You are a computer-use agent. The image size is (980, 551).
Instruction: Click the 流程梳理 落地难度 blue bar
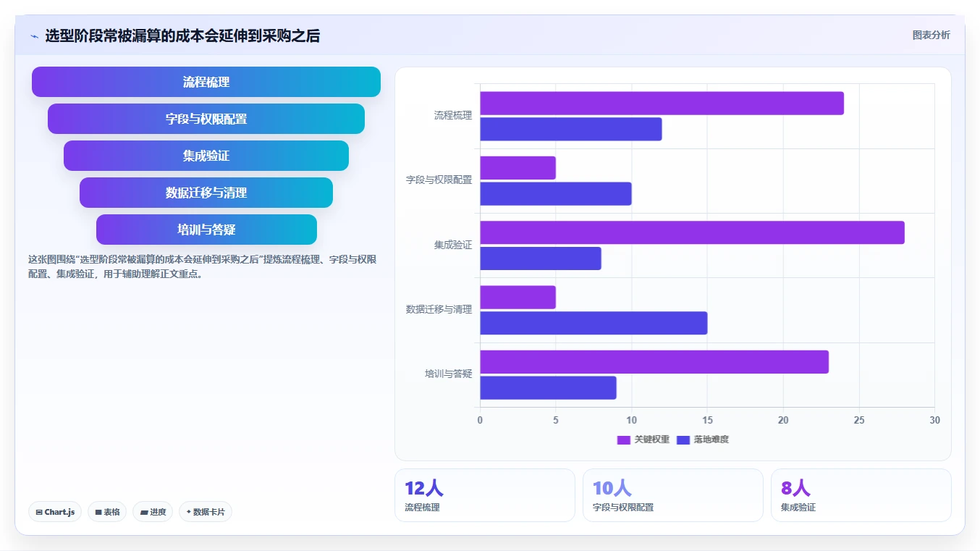tap(570, 129)
